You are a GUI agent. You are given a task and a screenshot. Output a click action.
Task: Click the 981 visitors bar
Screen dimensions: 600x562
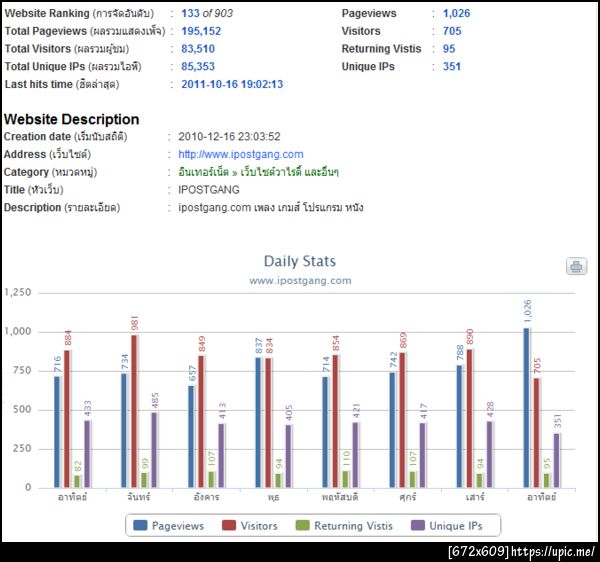[x=134, y=411]
